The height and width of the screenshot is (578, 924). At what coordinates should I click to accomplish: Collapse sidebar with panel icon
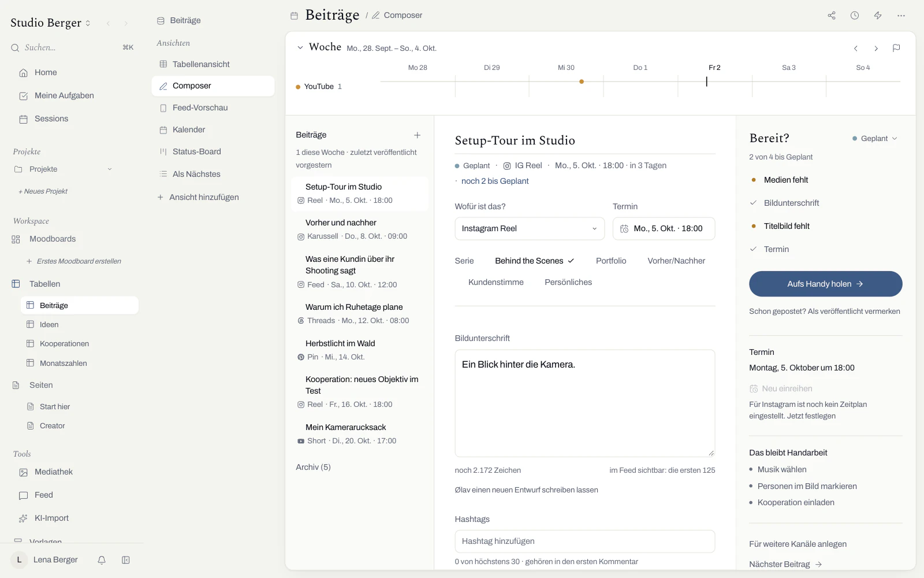(x=126, y=560)
